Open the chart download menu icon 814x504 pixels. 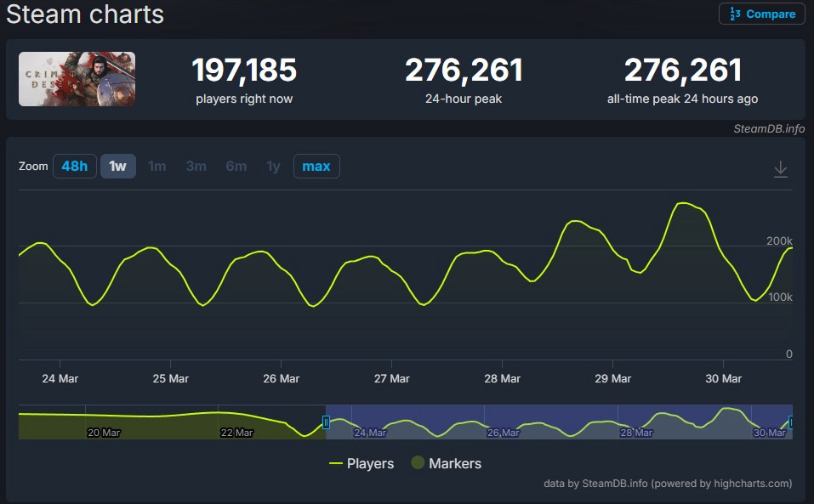pyautogui.click(x=780, y=170)
